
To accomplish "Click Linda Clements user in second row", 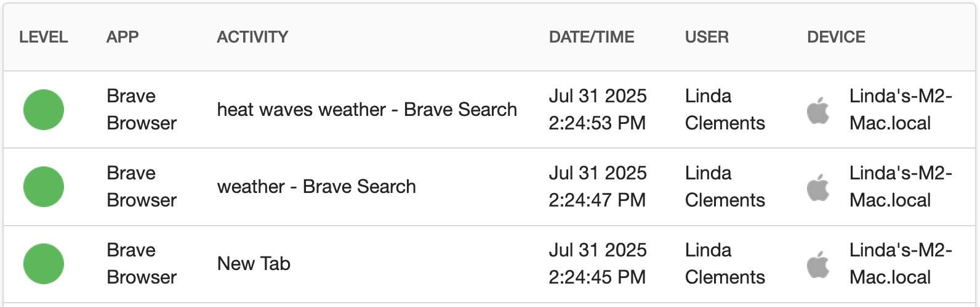I will (725, 187).
